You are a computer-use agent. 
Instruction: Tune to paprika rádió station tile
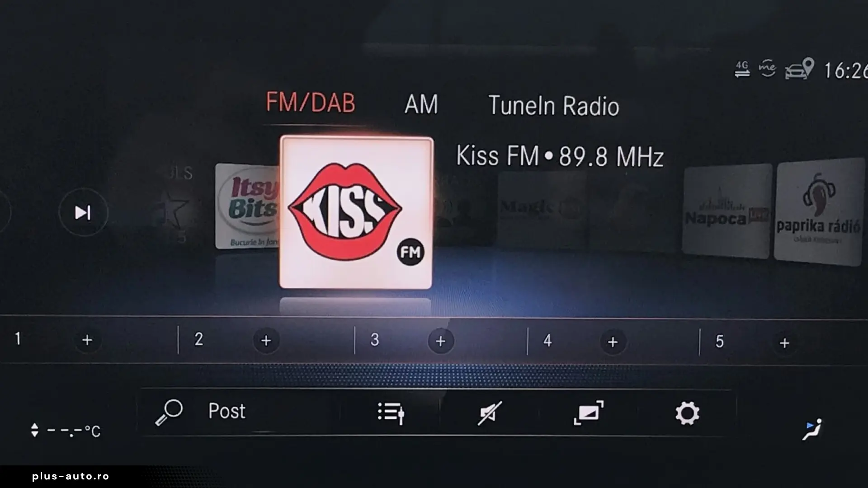click(x=819, y=211)
